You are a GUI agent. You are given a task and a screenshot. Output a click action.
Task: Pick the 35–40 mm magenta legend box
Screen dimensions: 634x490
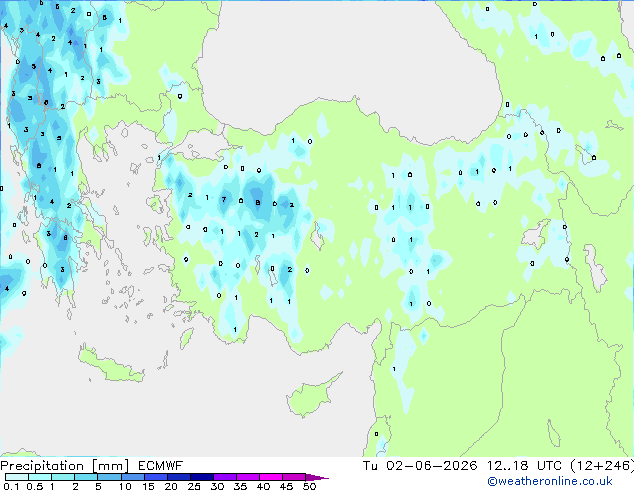pos(248,477)
